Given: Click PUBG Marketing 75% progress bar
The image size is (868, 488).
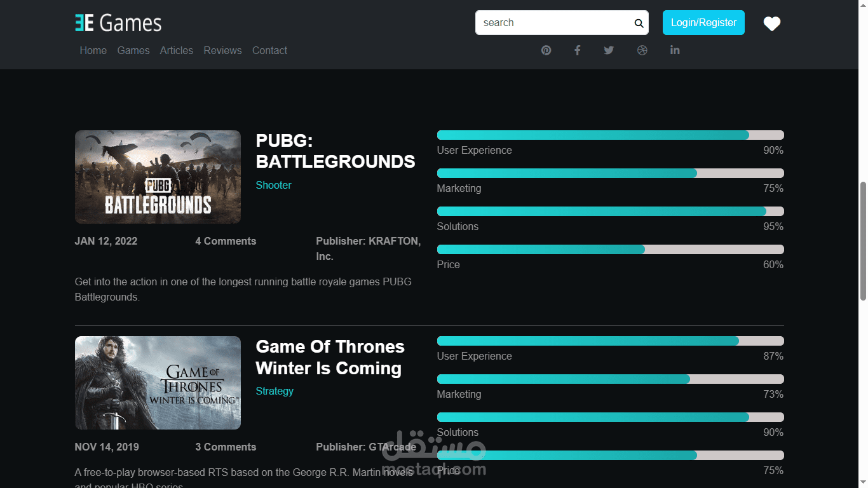Looking at the screenshot, I should [610, 173].
